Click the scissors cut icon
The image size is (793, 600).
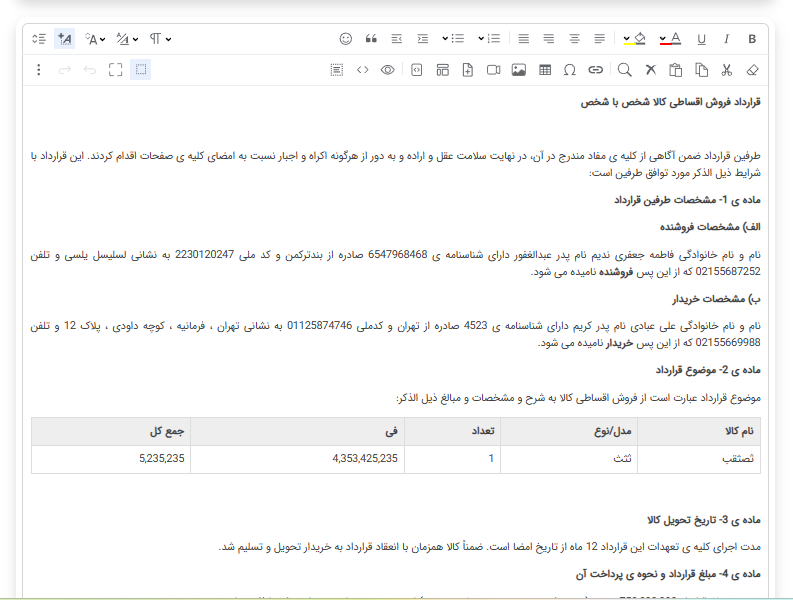tap(727, 70)
